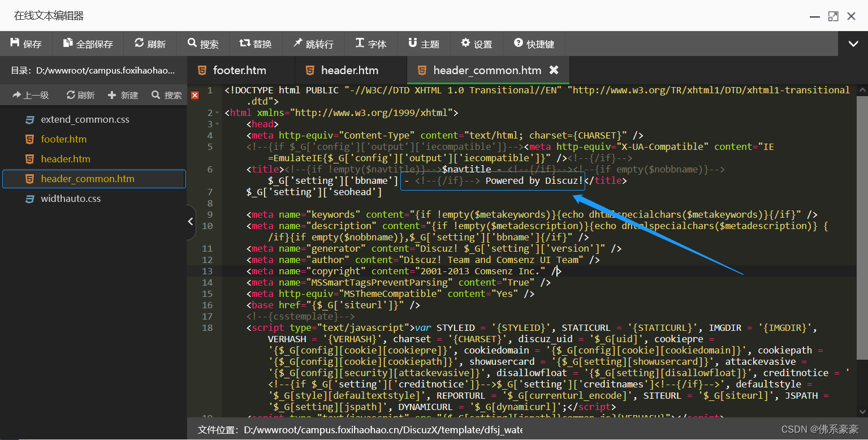Open Go to line (跳转行)

coord(313,44)
